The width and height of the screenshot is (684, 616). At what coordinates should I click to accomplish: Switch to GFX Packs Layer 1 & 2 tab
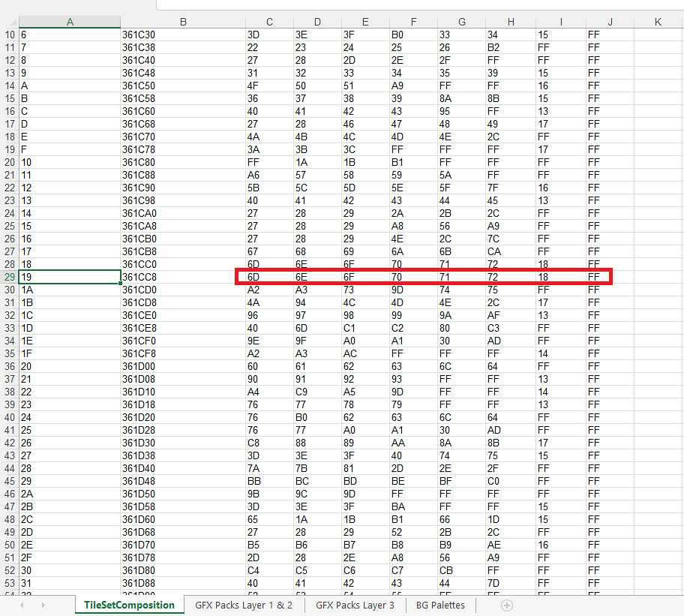(x=244, y=605)
